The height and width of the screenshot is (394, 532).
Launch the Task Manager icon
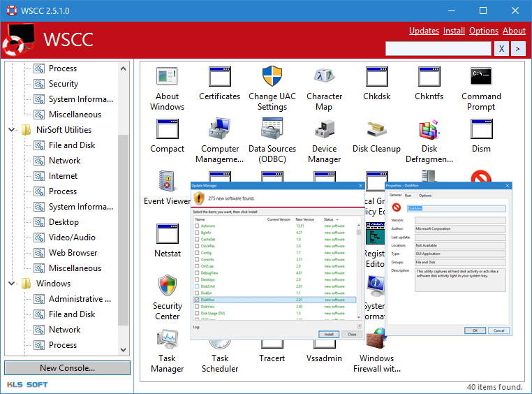click(x=168, y=338)
